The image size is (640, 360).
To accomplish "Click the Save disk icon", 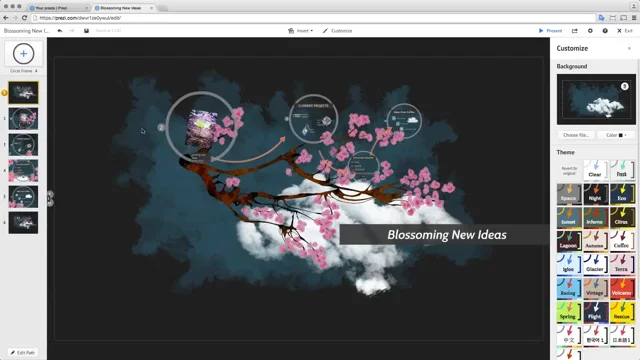I will [87, 31].
